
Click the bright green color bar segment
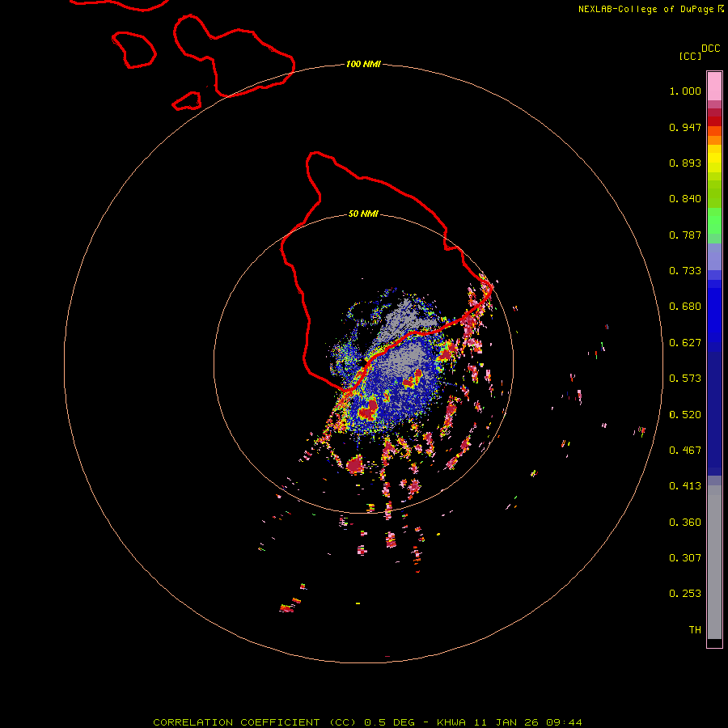(714, 221)
